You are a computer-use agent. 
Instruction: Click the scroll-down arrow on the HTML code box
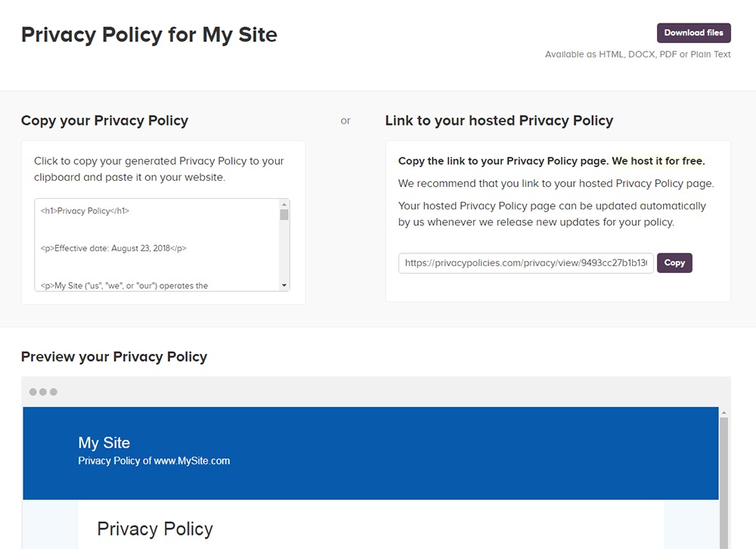286,285
